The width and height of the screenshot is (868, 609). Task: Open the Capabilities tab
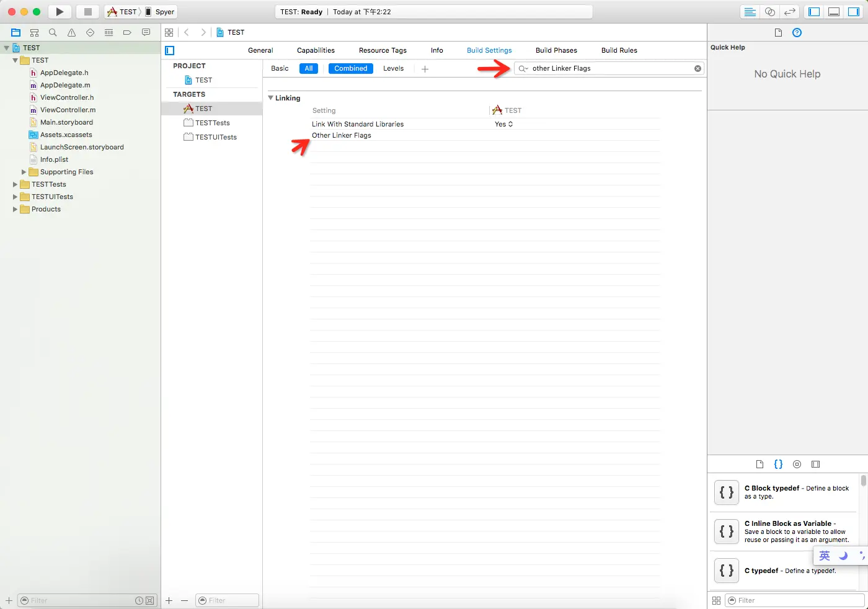[x=316, y=50]
